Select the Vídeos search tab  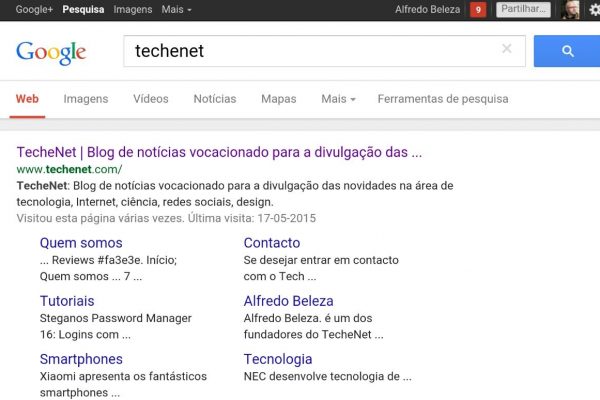tap(151, 99)
